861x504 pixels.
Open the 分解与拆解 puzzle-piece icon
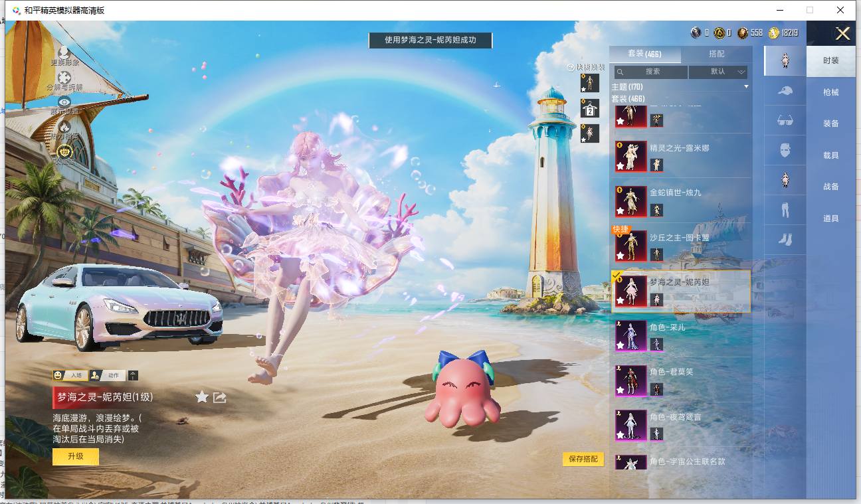click(x=64, y=78)
